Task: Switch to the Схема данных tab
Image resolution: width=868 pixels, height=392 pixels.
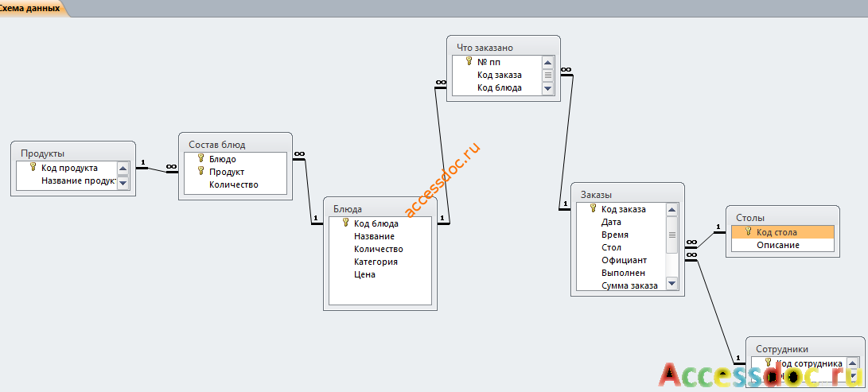Action: coord(30,8)
